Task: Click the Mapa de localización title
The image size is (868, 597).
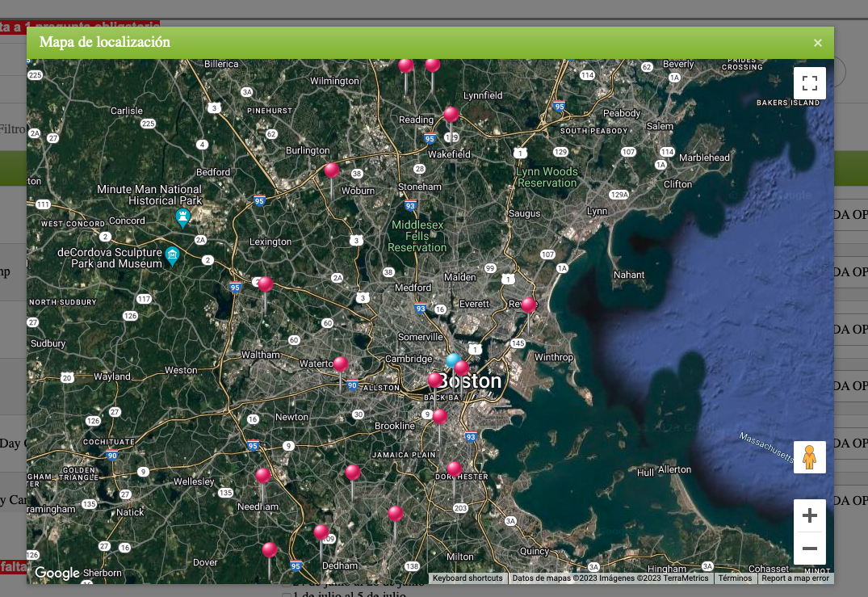Action: (x=105, y=42)
